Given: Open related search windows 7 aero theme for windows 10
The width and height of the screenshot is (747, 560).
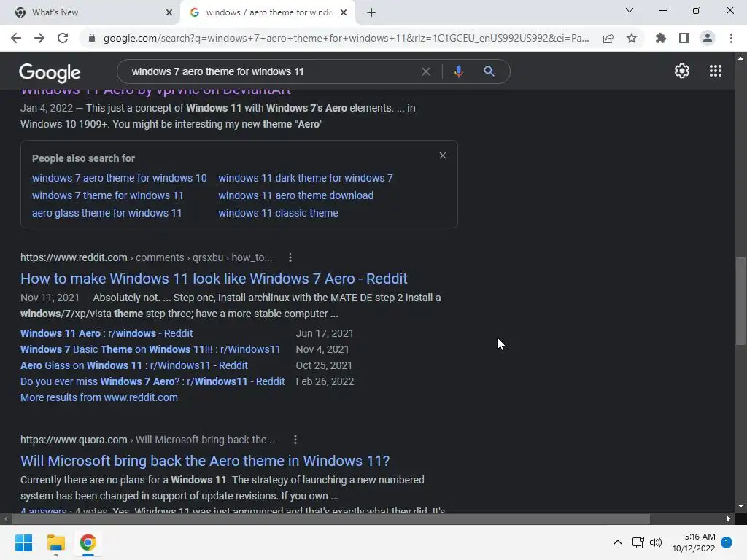Looking at the screenshot, I should (x=119, y=178).
